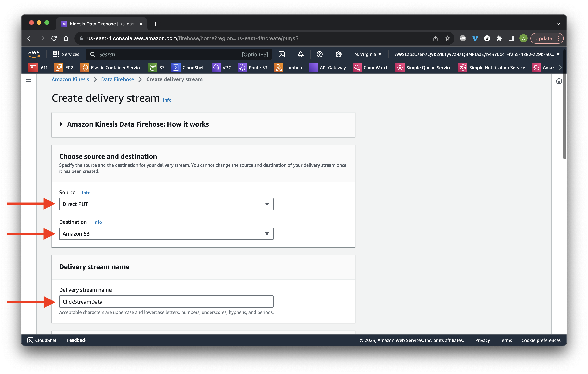Expand the Source dropdown showing Direct PUT
This screenshot has width=588, height=374.
point(166,204)
